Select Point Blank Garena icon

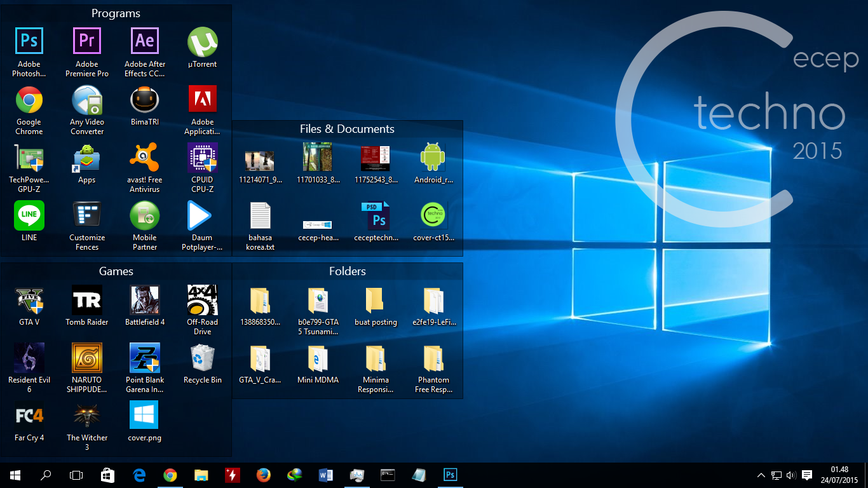pyautogui.click(x=145, y=358)
